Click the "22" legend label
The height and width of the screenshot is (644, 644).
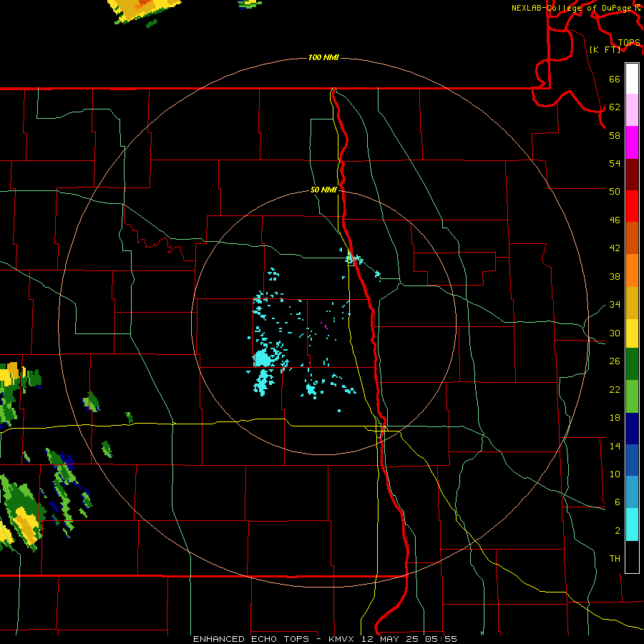pos(615,389)
